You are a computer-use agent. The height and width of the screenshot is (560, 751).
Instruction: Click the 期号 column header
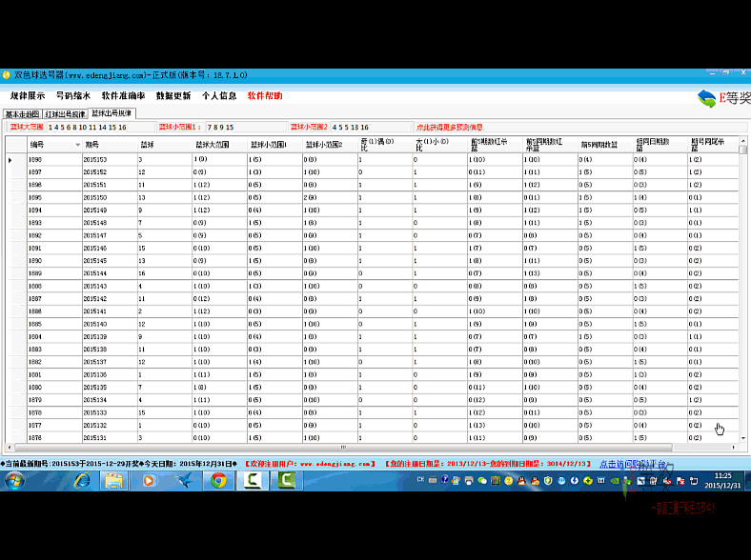[92, 145]
